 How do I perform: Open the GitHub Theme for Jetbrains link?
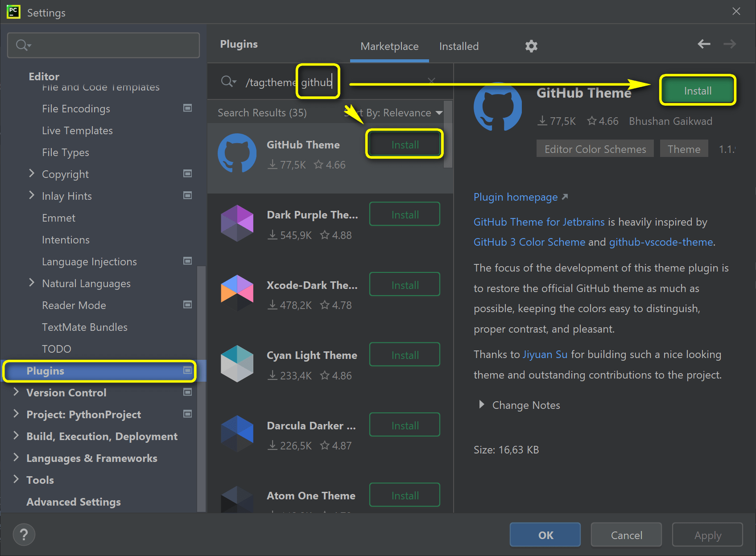point(539,222)
